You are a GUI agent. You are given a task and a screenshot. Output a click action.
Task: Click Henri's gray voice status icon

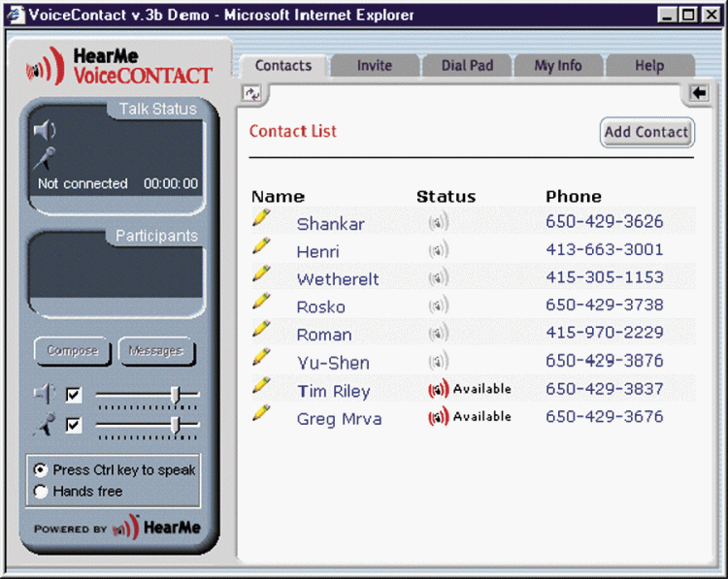pyautogui.click(x=439, y=250)
